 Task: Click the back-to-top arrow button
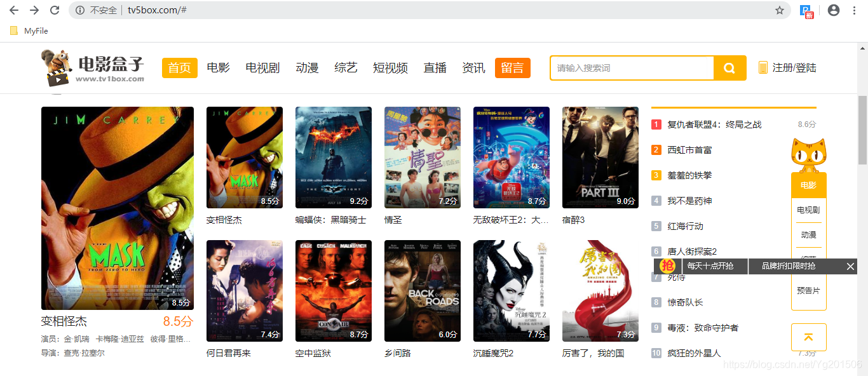point(808,337)
